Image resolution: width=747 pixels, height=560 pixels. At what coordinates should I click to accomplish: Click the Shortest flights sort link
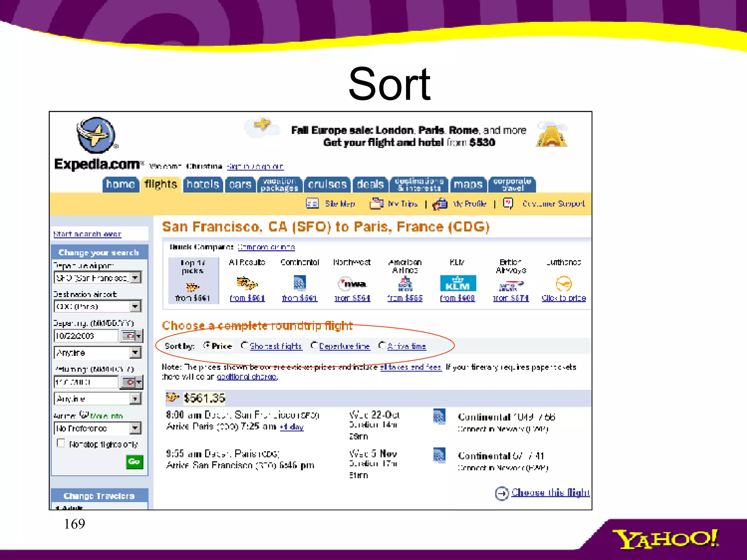click(276, 346)
